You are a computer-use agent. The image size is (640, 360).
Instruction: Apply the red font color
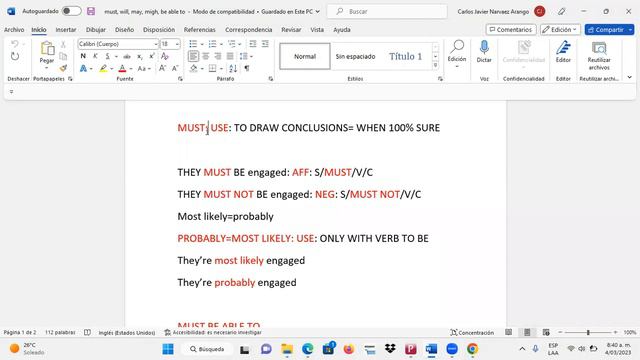coord(122,68)
